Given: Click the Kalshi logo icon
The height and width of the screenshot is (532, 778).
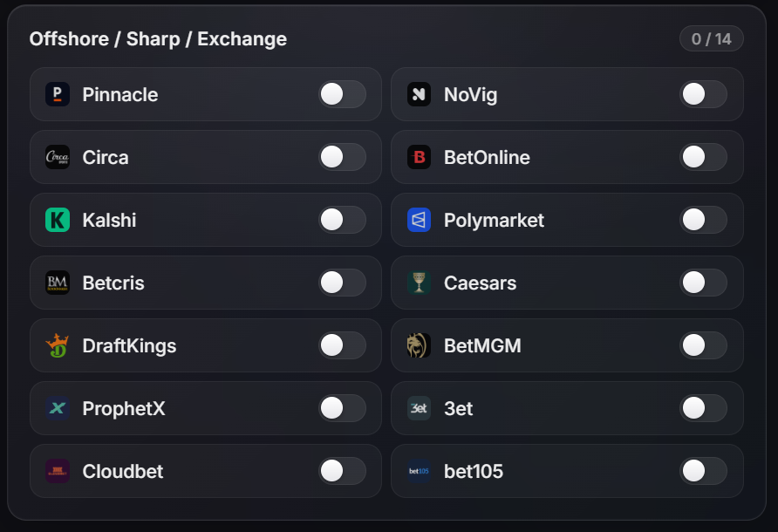Looking at the screenshot, I should point(56,220).
